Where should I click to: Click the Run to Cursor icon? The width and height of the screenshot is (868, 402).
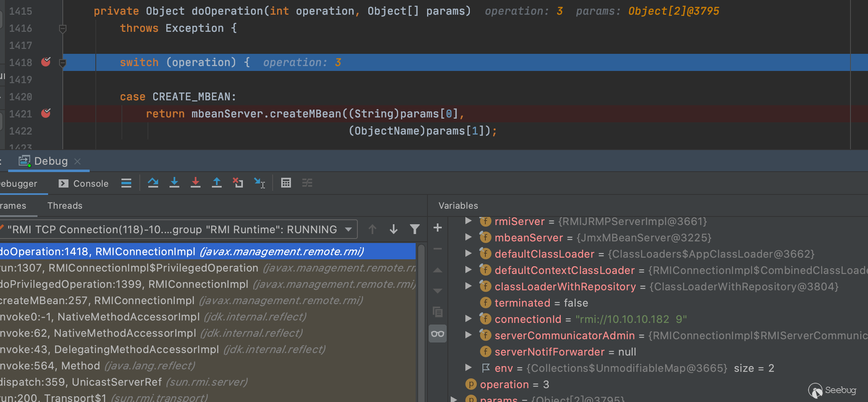(259, 183)
